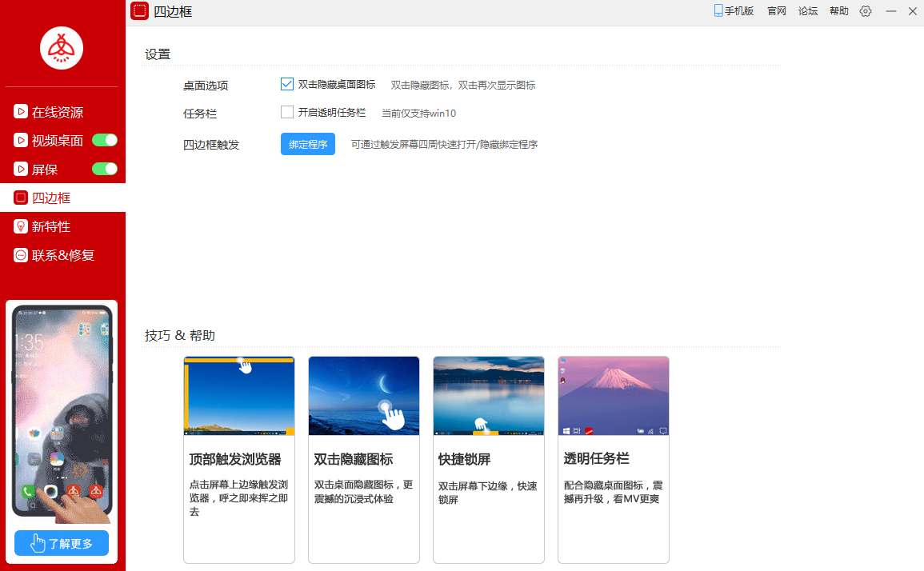
Task: Turn off the 视频桌面 switch
Action: click(x=105, y=140)
